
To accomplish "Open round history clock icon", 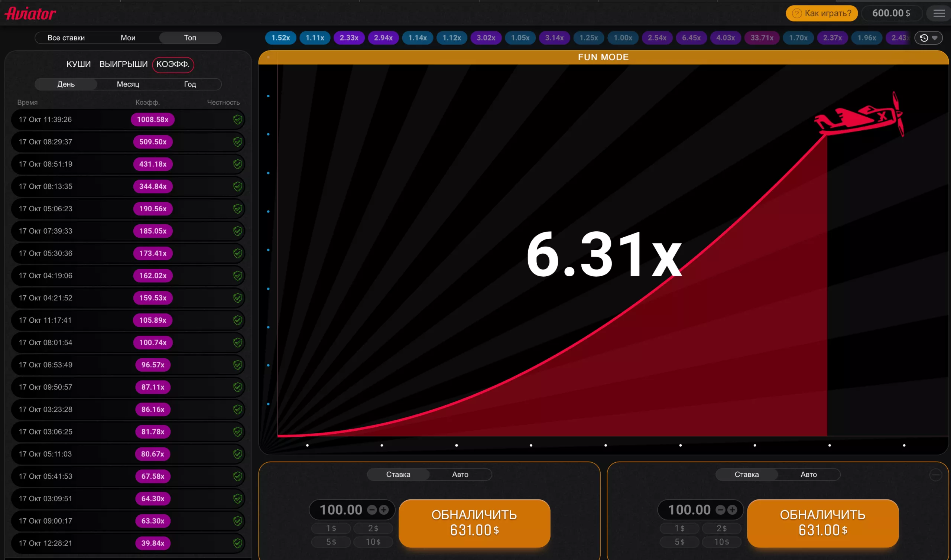I will [x=924, y=38].
